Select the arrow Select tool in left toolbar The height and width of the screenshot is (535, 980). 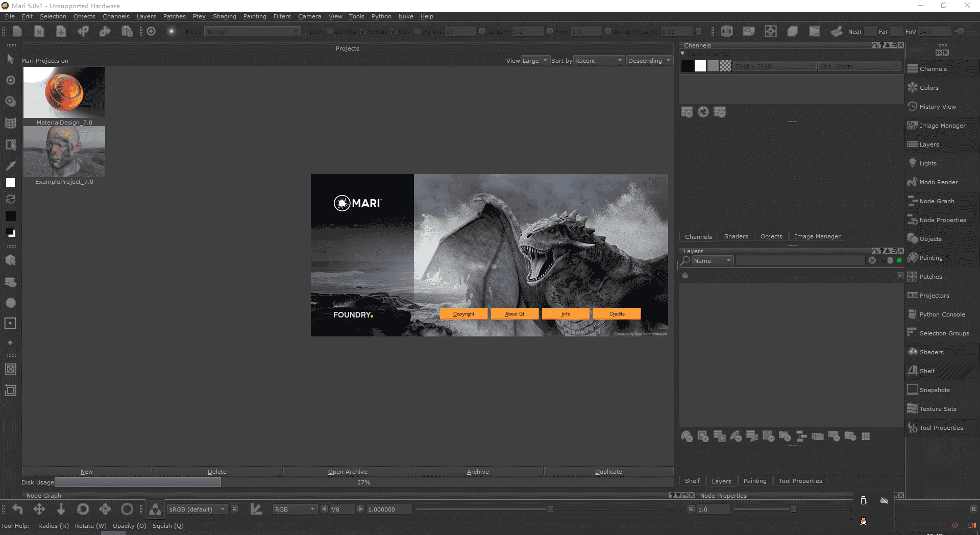(x=10, y=59)
